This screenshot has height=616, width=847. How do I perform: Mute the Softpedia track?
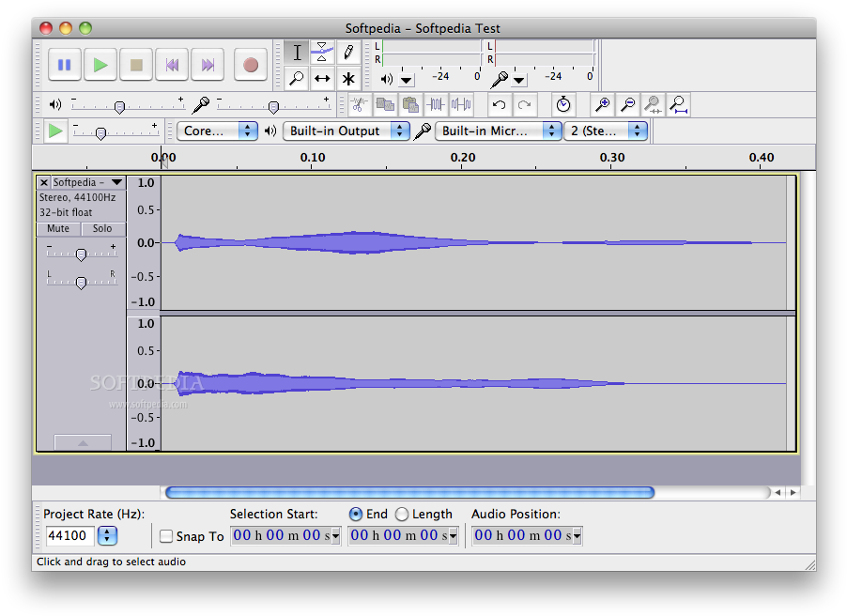[58, 228]
